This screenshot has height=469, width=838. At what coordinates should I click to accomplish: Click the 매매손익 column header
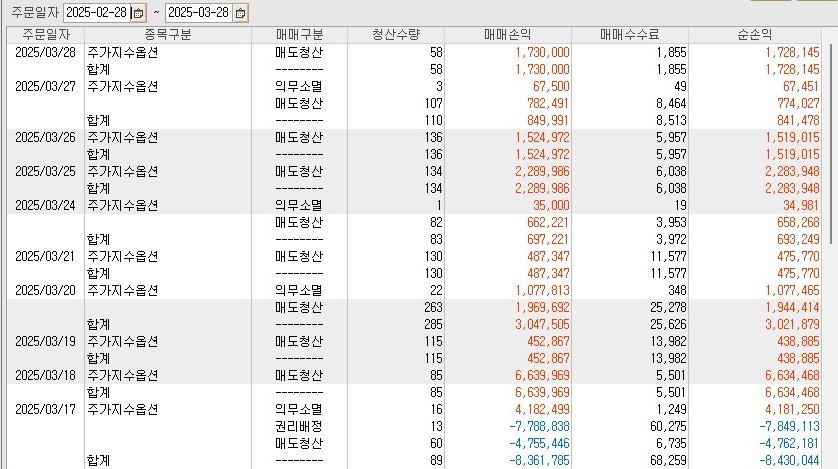coord(508,35)
